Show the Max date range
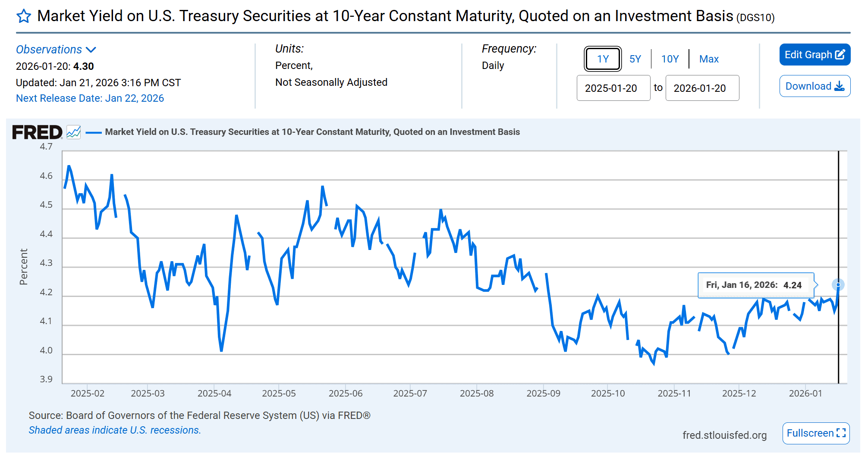The width and height of the screenshot is (868, 456). (x=709, y=59)
